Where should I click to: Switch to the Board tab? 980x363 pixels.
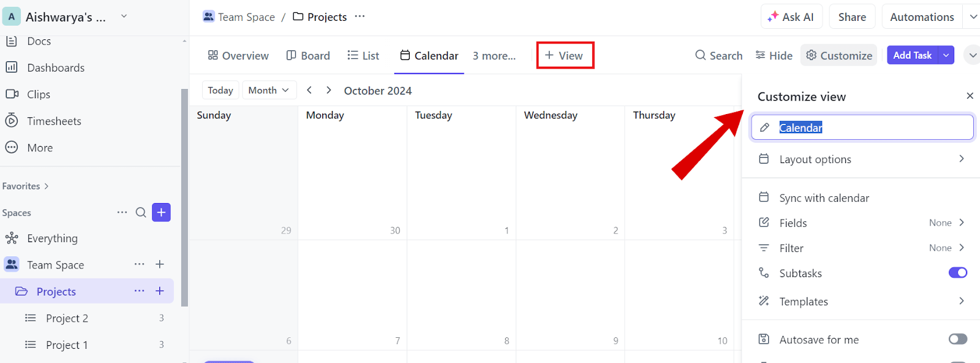pos(308,56)
